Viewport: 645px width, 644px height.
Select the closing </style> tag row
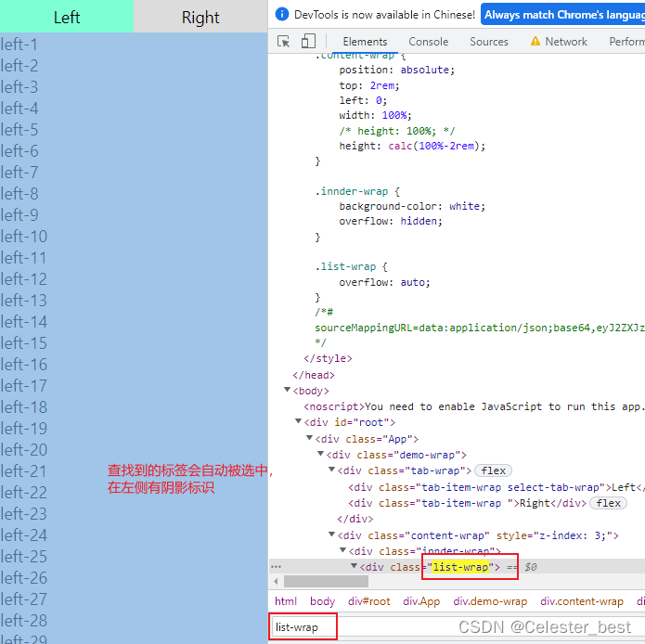click(328, 358)
